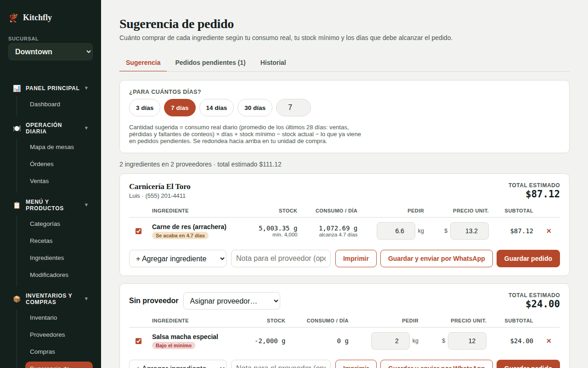Click Guardar y enviar por WhatsApp for Carnicería

coord(436,259)
